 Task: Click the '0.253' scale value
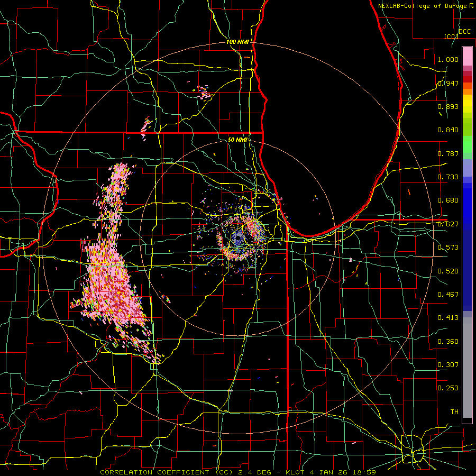448,388
